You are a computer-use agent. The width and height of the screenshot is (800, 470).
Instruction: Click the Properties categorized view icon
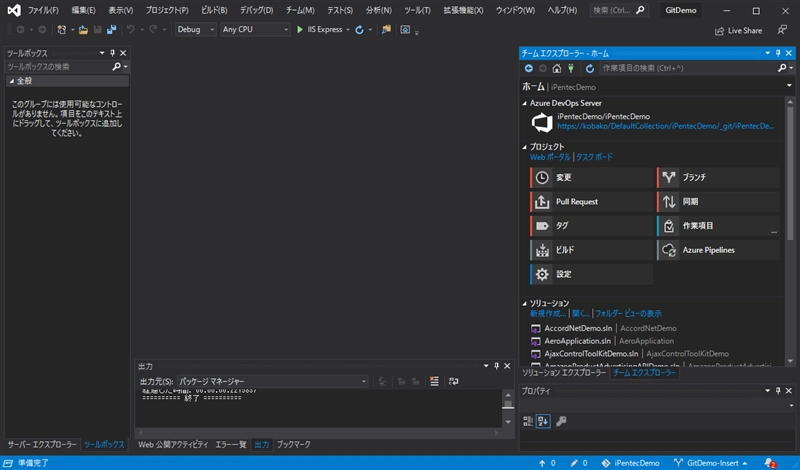[528, 421]
